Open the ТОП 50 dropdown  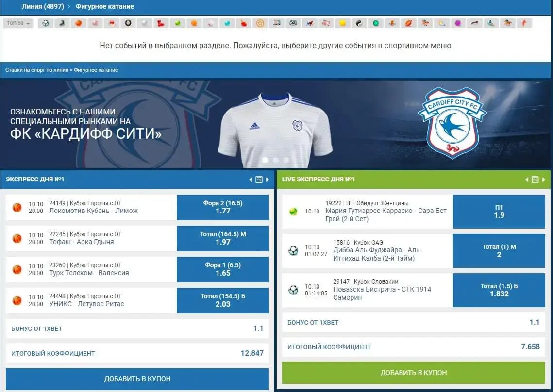pos(18,23)
